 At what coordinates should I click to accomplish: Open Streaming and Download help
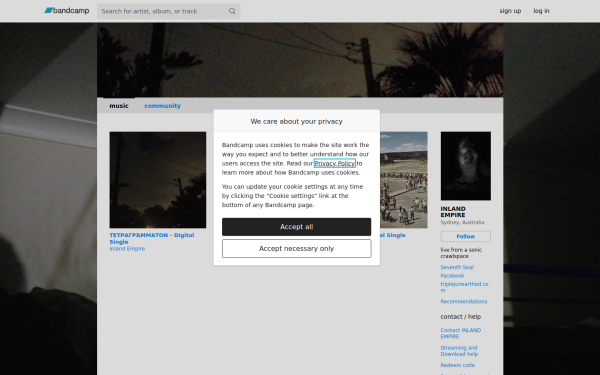tap(459, 351)
